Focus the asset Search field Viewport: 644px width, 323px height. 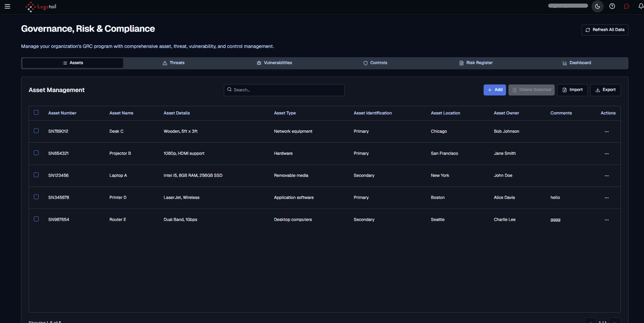(284, 90)
